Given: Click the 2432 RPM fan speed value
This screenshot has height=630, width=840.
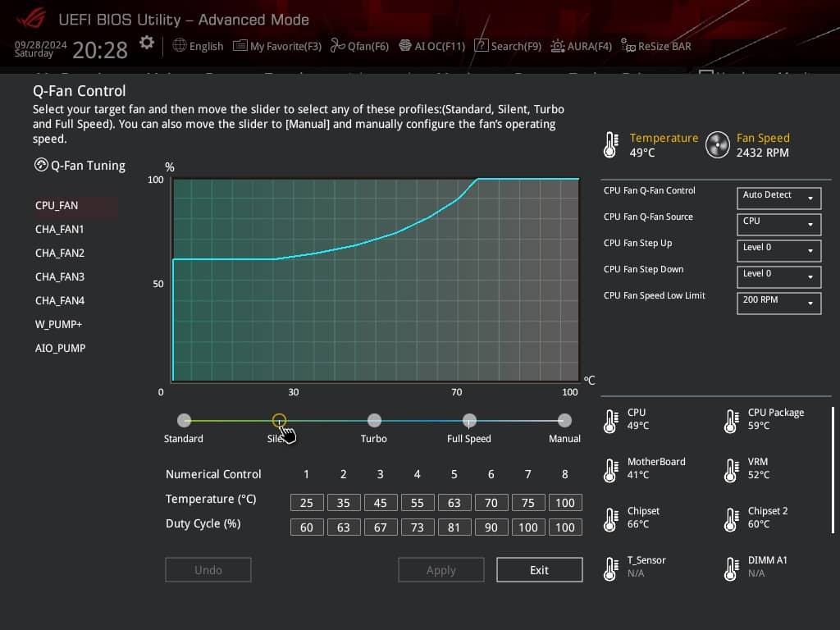Looking at the screenshot, I should pyautogui.click(x=762, y=153).
